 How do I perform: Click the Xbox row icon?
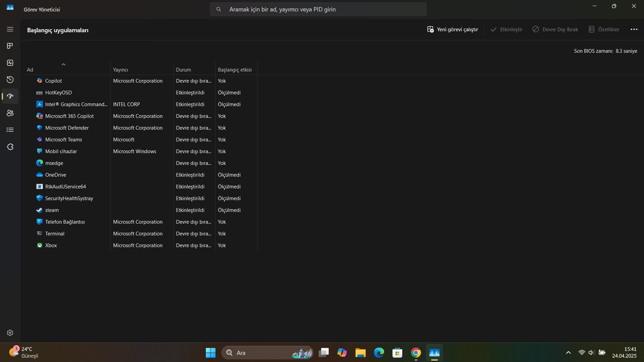40,245
